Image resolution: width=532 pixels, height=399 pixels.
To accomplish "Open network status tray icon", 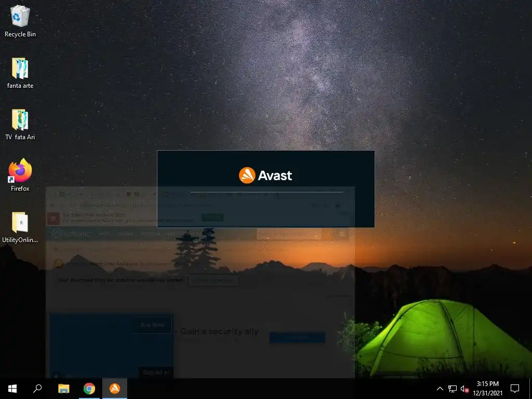I will click(453, 389).
